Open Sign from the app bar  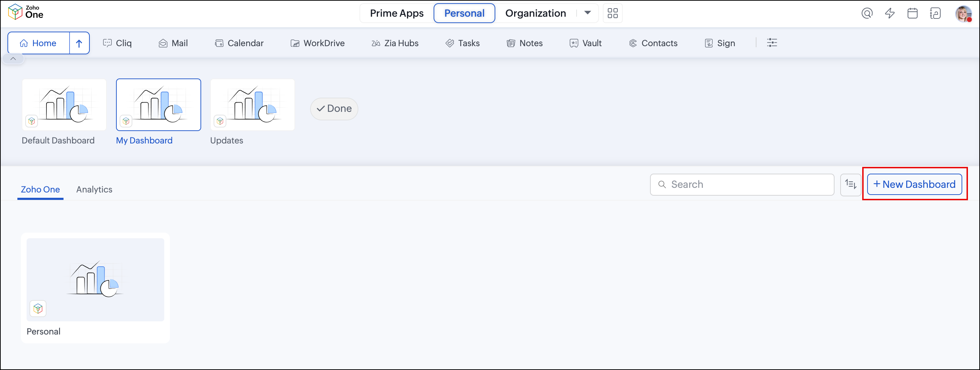720,43
